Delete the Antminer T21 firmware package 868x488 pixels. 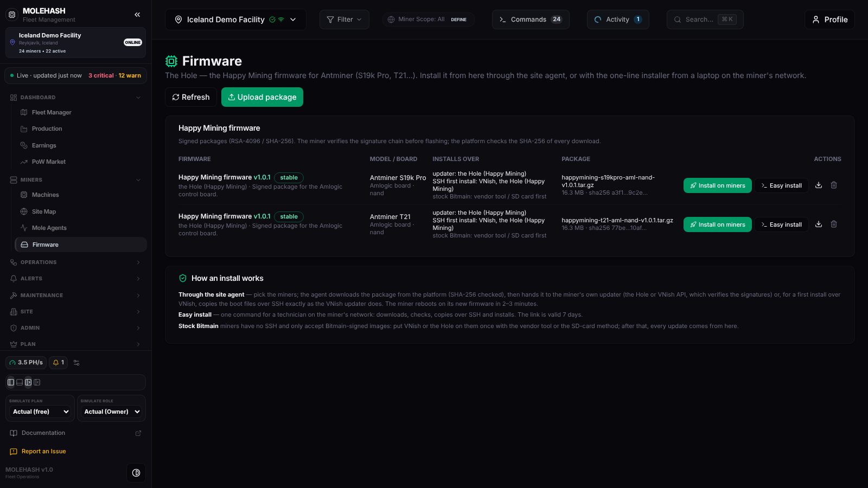tap(834, 224)
